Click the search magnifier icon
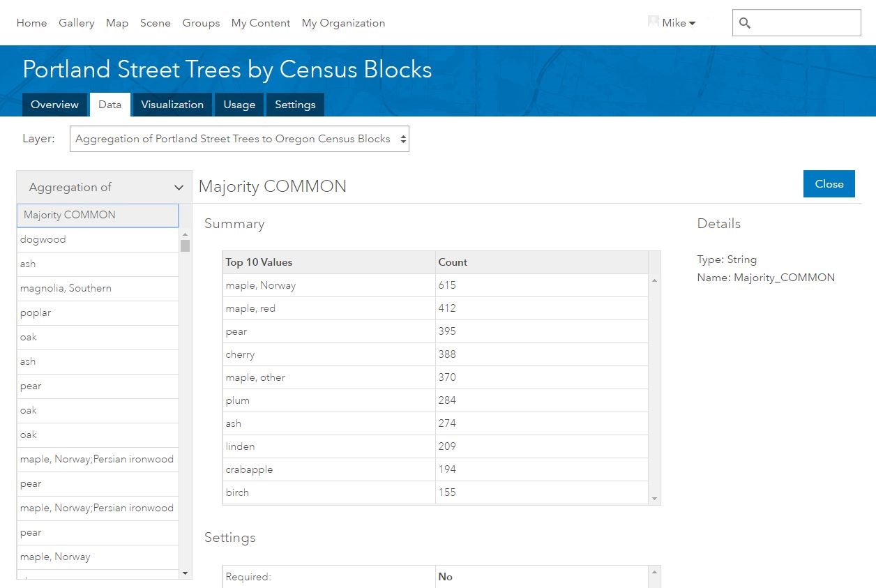Image resolution: width=876 pixels, height=588 pixels. tap(745, 23)
